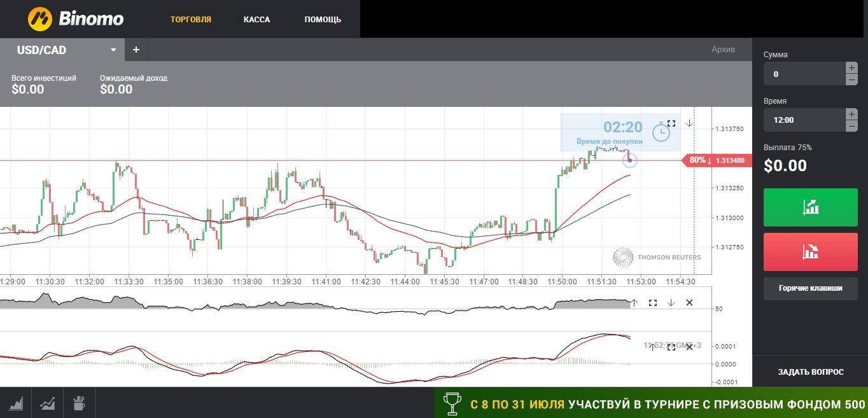Open drawing tools cup icon
This screenshot has width=868, height=418.
(x=79, y=403)
